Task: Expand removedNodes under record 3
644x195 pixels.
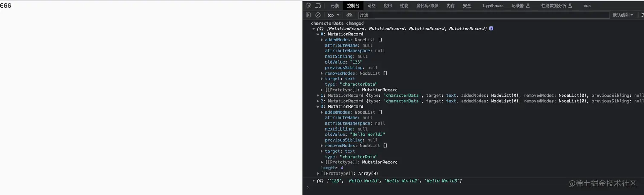Action: (x=322, y=146)
